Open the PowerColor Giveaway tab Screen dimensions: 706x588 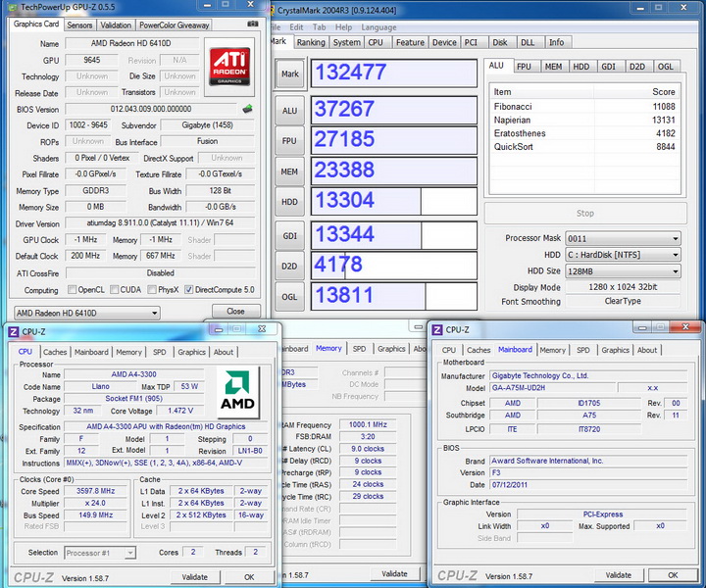(x=174, y=25)
